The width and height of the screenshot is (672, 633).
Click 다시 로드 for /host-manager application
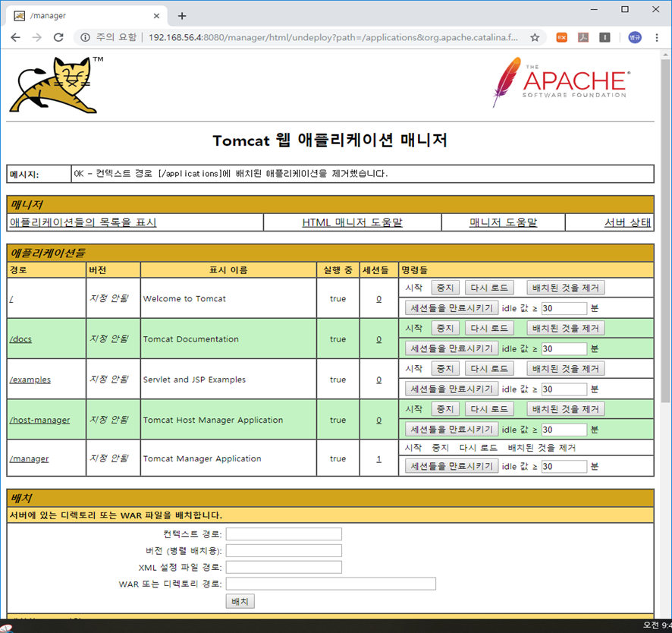click(489, 408)
